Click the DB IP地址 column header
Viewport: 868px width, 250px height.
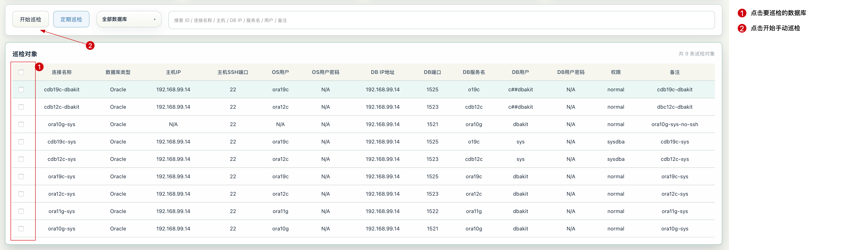[x=383, y=72]
